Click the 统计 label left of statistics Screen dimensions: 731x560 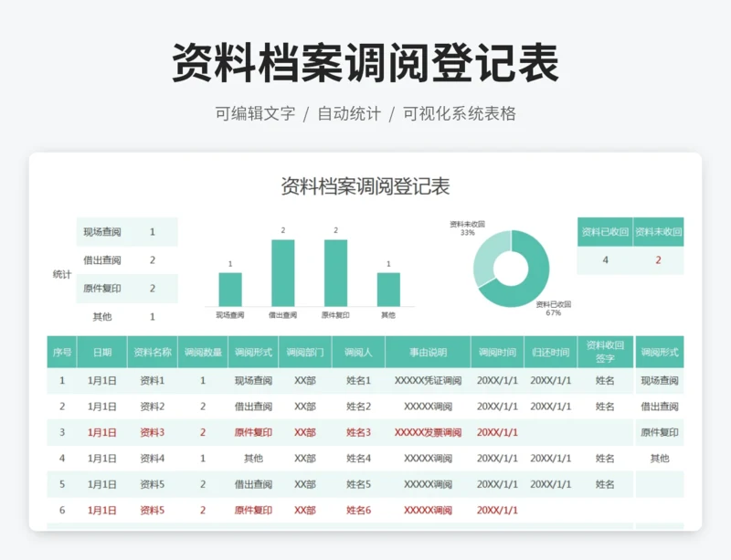(x=62, y=274)
